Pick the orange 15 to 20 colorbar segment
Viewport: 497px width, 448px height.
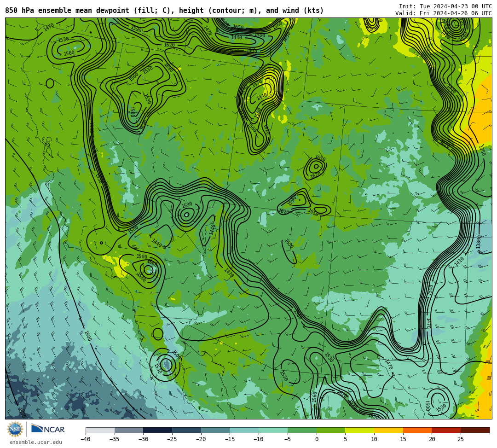coord(417,430)
